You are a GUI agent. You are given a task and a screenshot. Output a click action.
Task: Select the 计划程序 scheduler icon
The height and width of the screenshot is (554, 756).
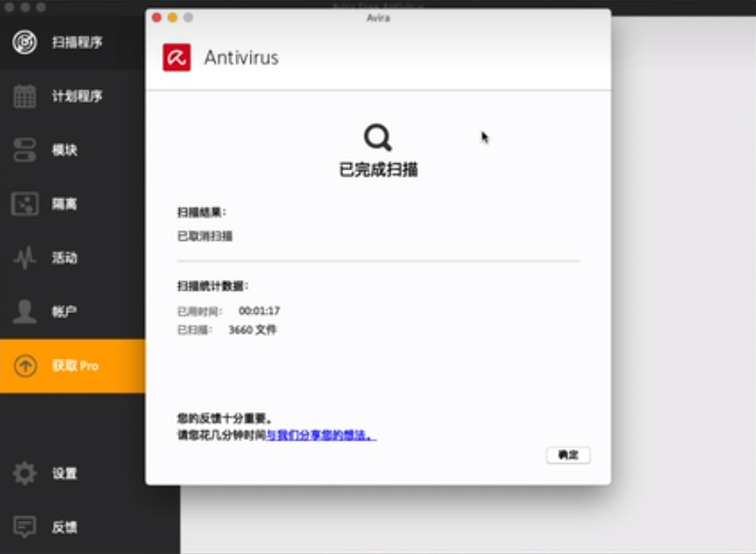coord(25,95)
